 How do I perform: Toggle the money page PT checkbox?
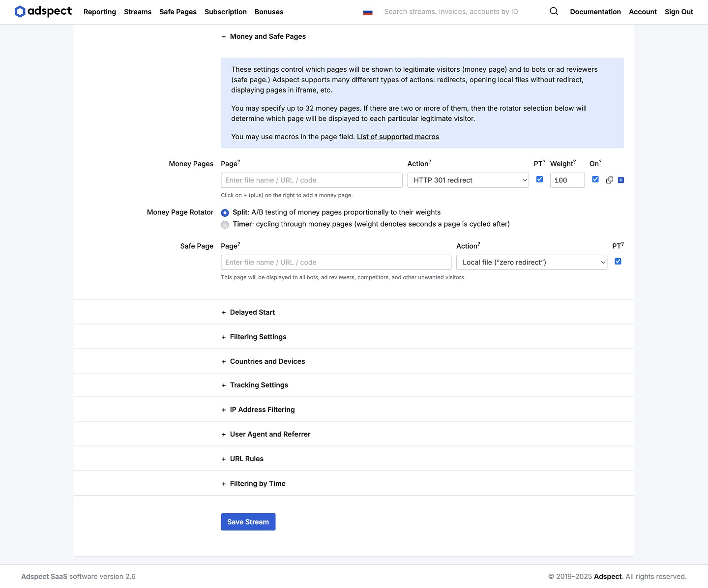coord(539,179)
